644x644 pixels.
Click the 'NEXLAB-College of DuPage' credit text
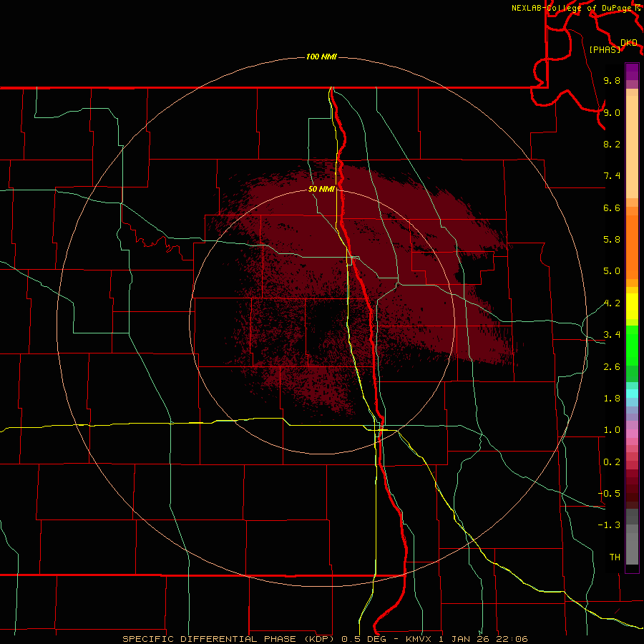(572, 8)
